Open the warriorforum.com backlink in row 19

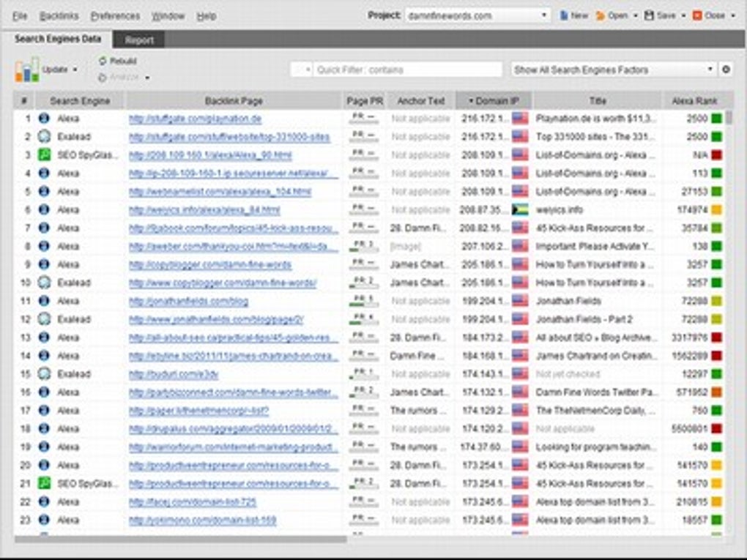[x=234, y=447]
